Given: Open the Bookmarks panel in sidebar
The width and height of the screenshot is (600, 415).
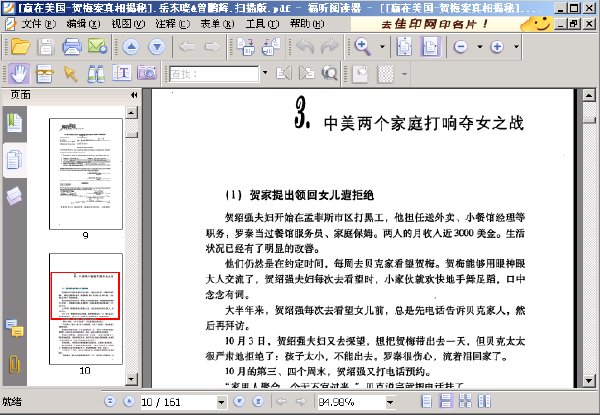Looking at the screenshot, I should point(15,123).
